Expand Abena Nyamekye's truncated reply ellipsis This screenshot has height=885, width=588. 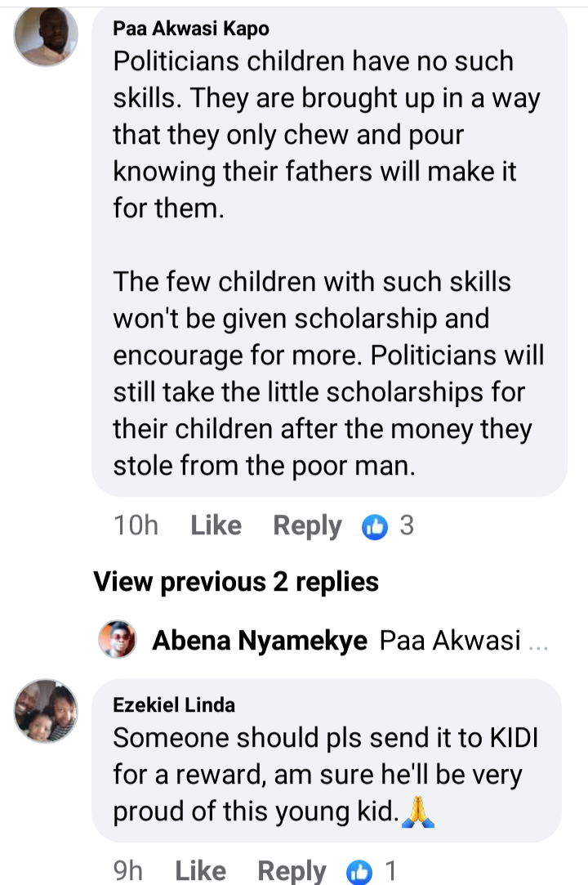coord(538,643)
